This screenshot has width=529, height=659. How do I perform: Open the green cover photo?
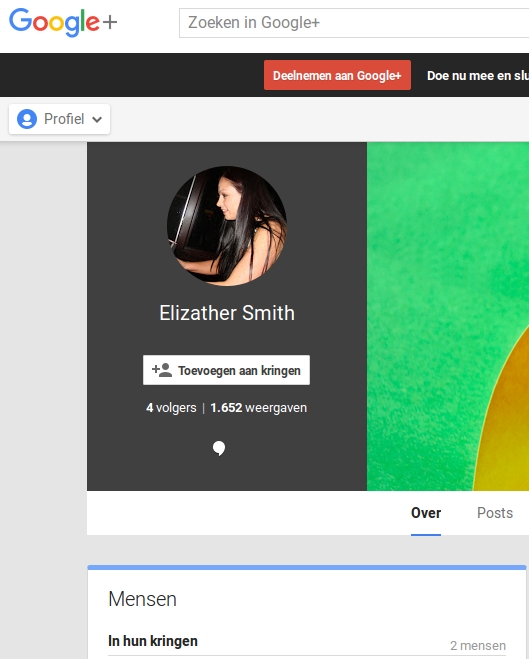point(448,316)
